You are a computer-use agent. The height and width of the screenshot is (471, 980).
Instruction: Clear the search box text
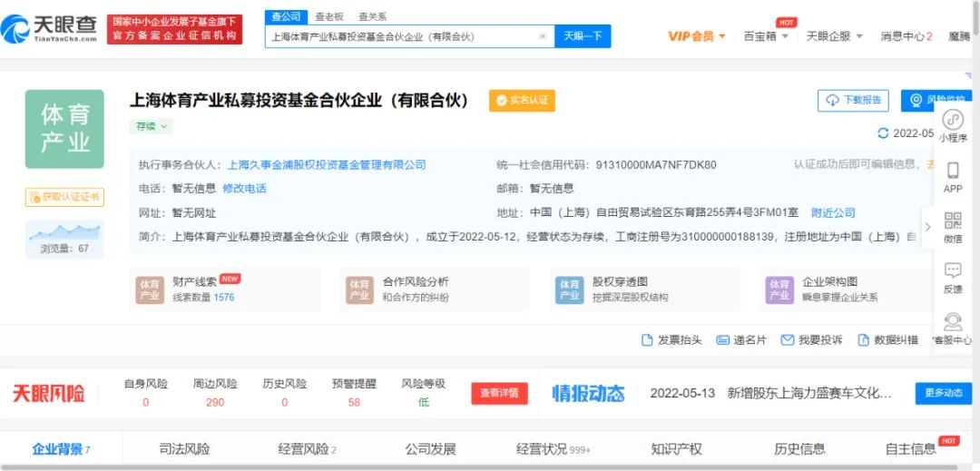click(543, 36)
